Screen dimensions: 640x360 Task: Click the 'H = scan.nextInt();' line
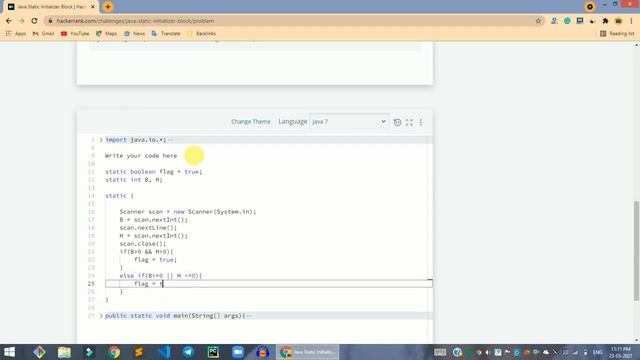pyautogui.click(x=153, y=236)
